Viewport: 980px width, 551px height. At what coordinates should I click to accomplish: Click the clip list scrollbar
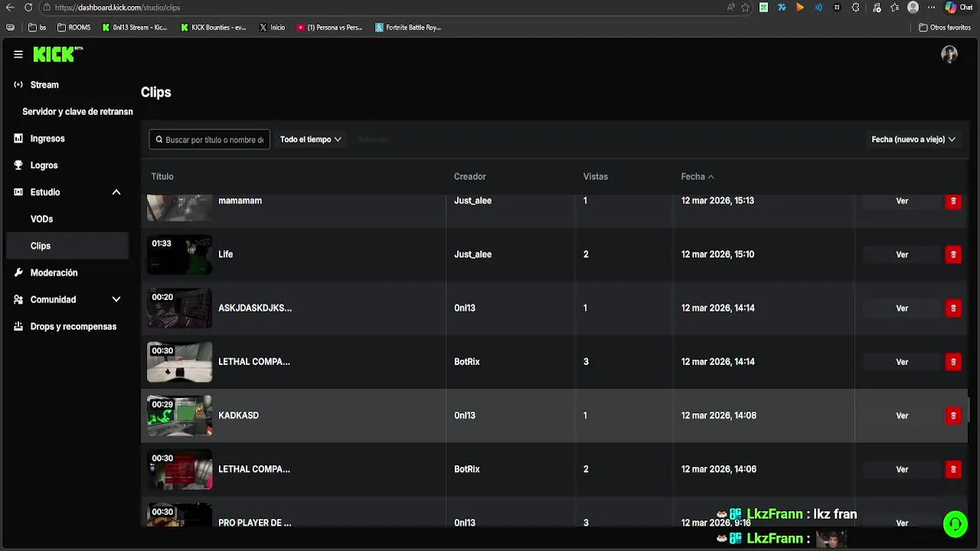969,409
